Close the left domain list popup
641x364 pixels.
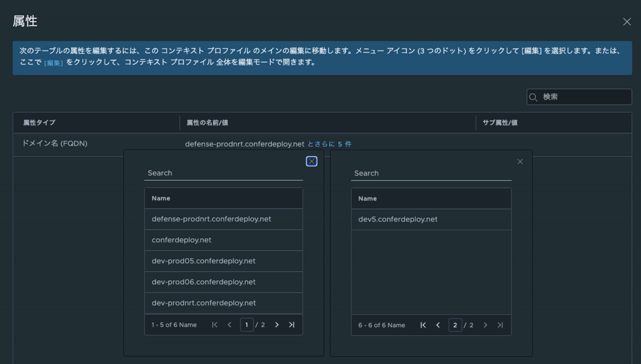click(311, 161)
